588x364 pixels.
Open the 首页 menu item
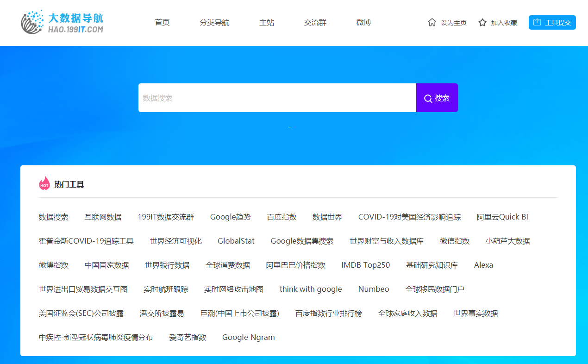coord(162,22)
